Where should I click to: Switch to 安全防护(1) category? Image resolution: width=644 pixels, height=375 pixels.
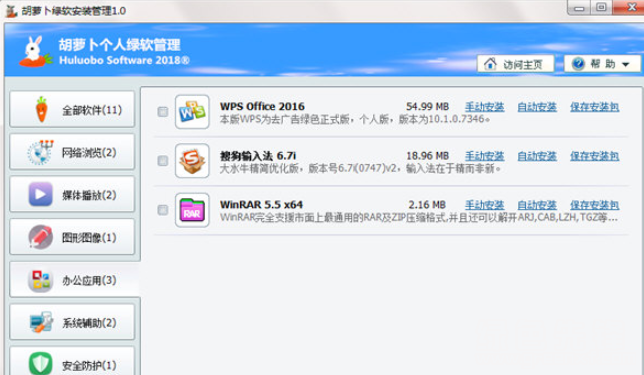[72, 362]
